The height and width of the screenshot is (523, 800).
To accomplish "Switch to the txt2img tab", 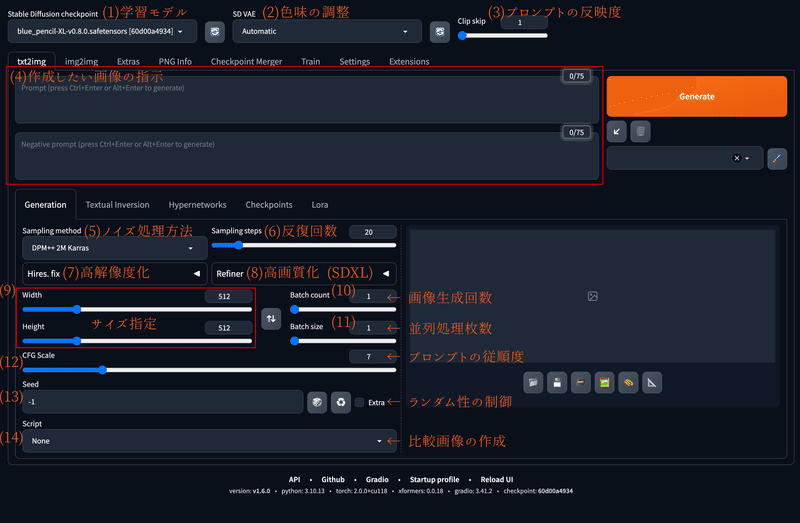I will pos(32,61).
